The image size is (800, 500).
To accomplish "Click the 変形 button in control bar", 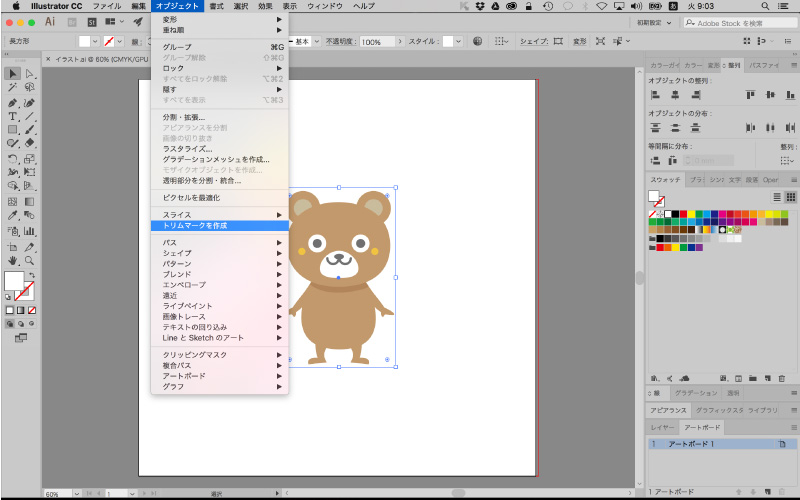I will [580, 42].
